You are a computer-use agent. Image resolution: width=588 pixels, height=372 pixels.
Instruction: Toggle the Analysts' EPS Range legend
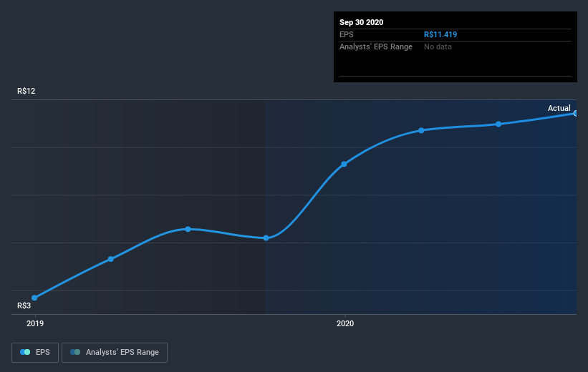pyautogui.click(x=115, y=352)
